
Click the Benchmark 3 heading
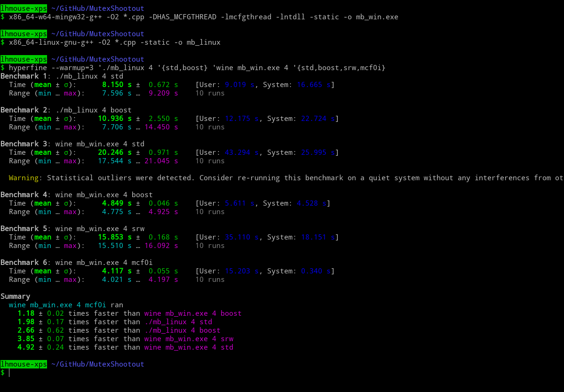[24, 144]
